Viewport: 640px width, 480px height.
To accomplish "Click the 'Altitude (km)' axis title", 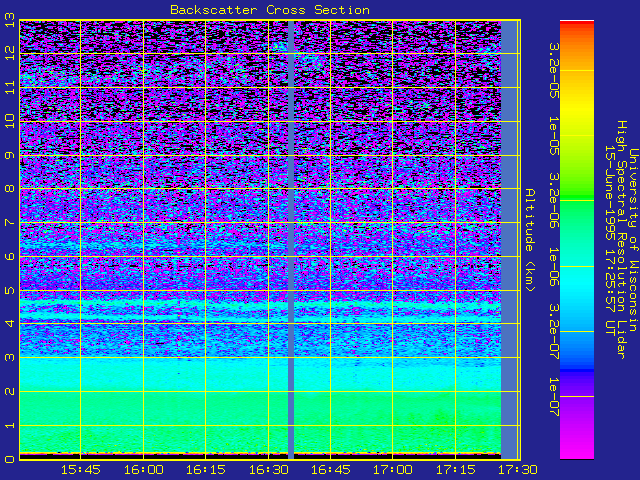I will (x=530, y=240).
